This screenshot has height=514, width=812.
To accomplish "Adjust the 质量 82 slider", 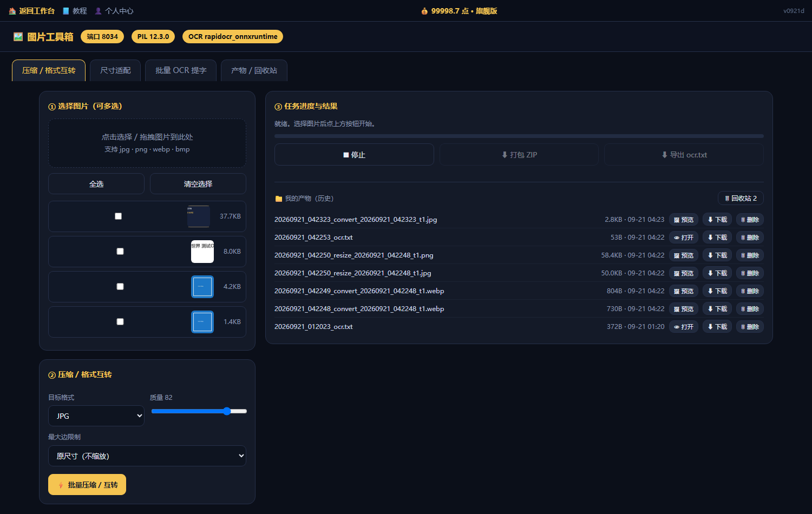I will (x=199, y=411).
